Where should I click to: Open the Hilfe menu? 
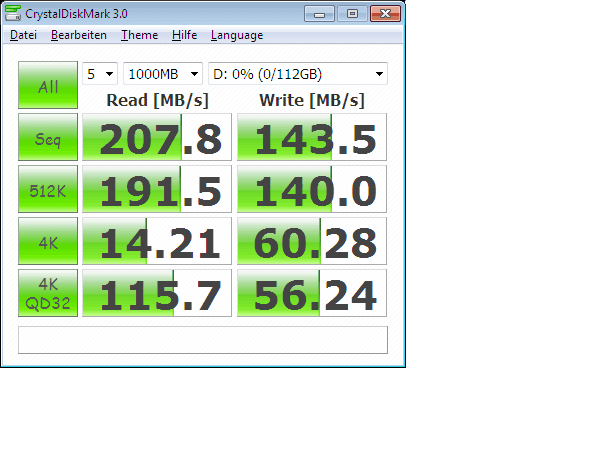tap(184, 35)
